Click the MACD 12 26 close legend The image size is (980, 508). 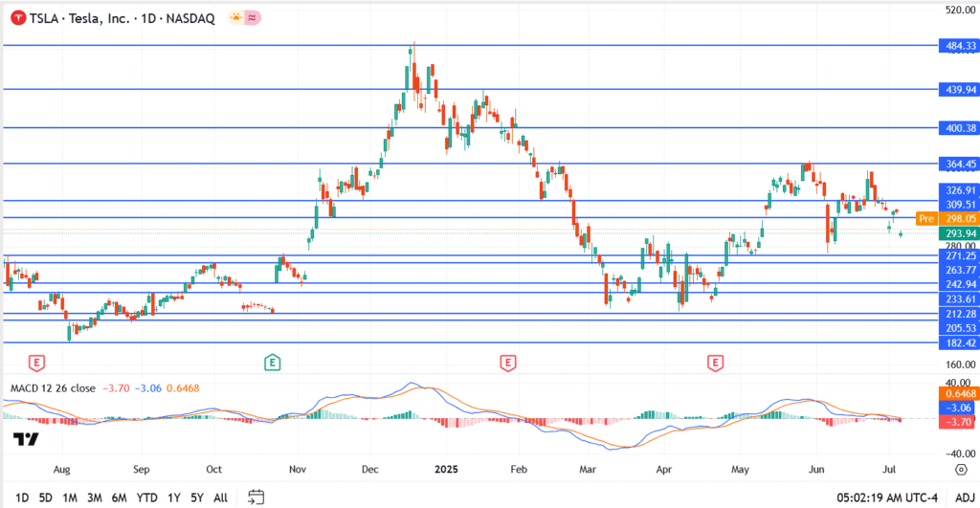pos(53,388)
